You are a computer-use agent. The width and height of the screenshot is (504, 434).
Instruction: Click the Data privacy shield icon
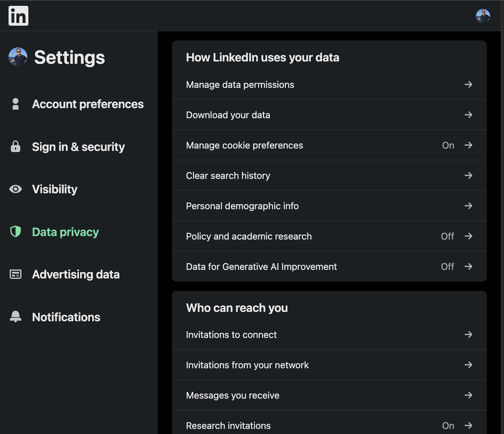tap(16, 232)
